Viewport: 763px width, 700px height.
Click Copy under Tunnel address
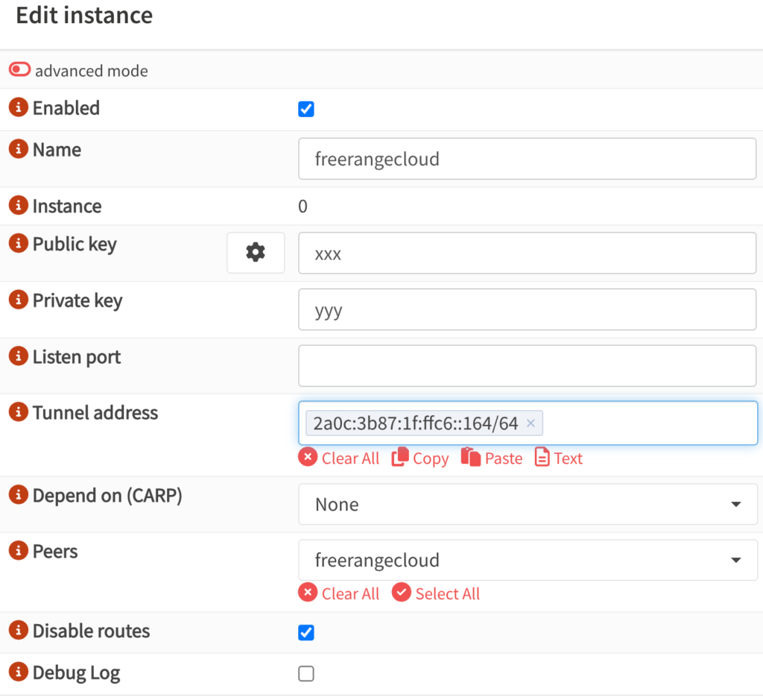tap(420, 458)
